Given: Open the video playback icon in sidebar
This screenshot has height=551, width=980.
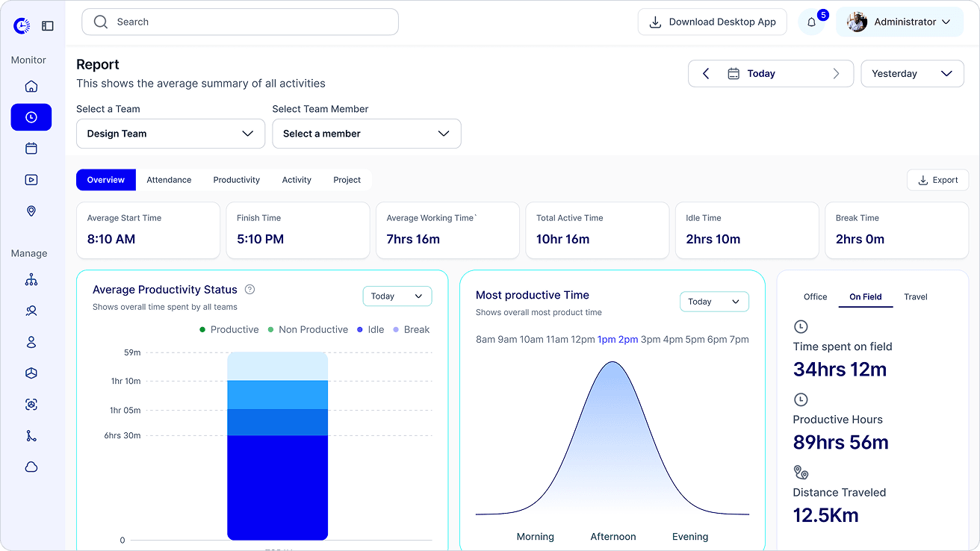Looking at the screenshot, I should 31,180.
